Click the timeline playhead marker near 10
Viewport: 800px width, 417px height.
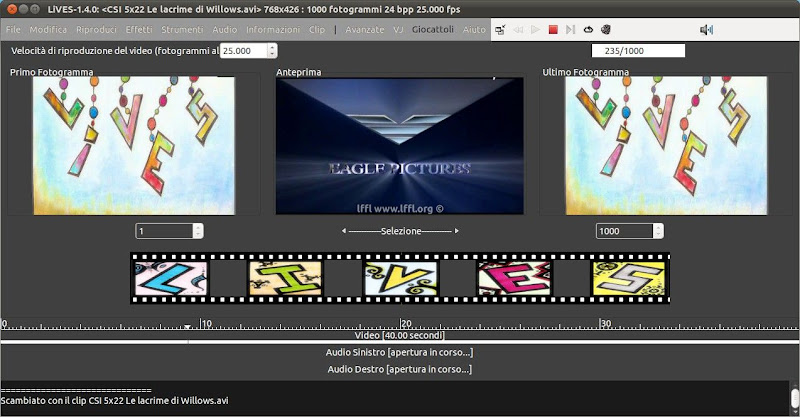click(x=188, y=326)
